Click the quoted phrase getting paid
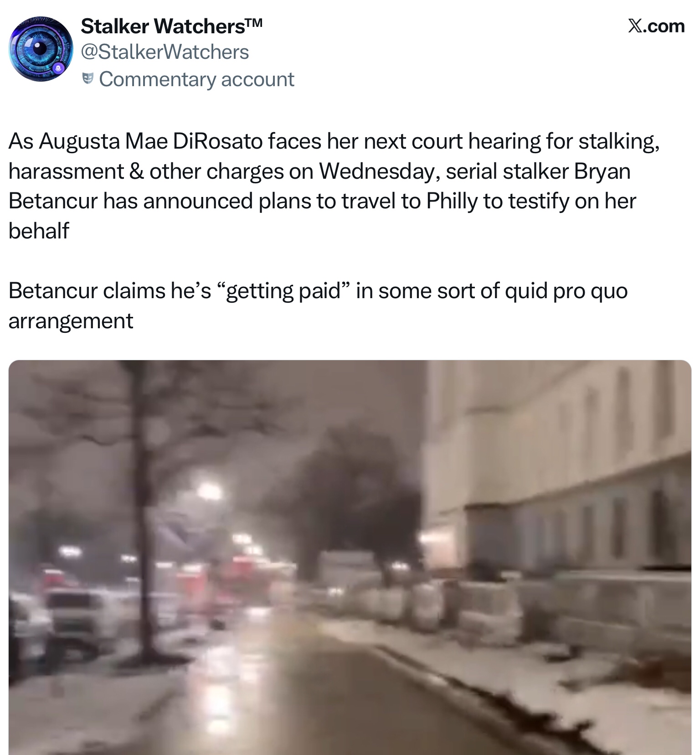The width and height of the screenshot is (700, 755). (x=283, y=291)
